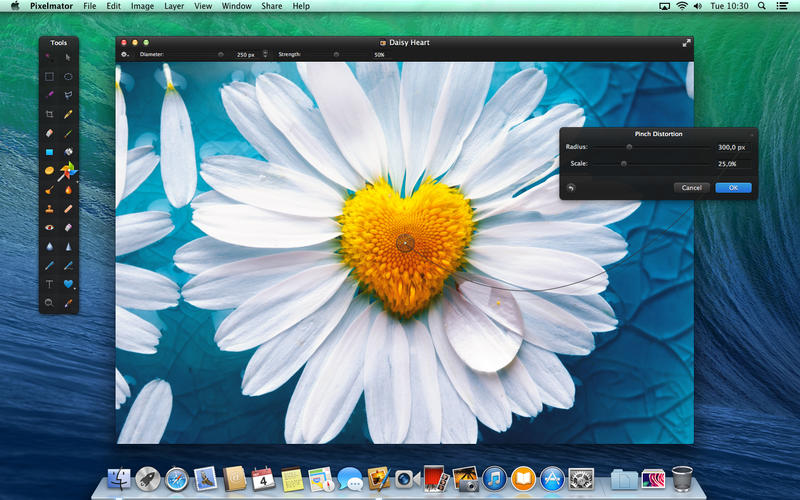Choose the Eraser tool
This screenshot has width=800, height=500.
click(x=49, y=133)
